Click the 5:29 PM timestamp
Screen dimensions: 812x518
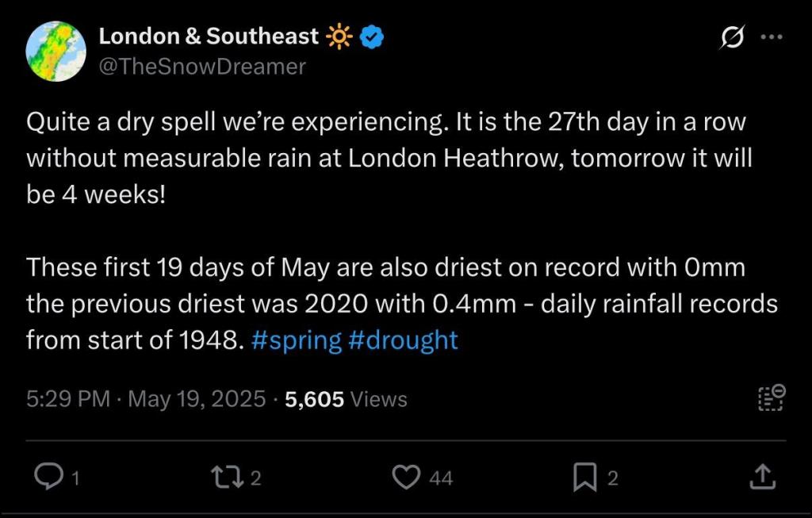pyautogui.click(x=67, y=399)
